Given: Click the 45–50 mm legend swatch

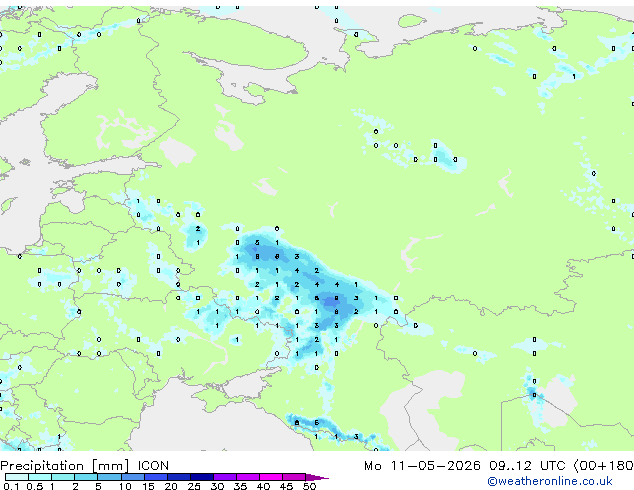Looking at the screenshot, I should 294,477.
